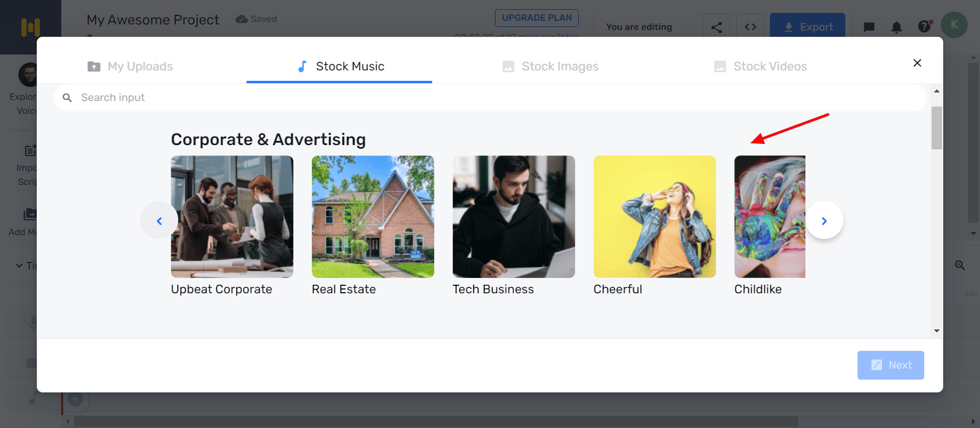
Task: Click the Next button
Action: coord(890,365)
